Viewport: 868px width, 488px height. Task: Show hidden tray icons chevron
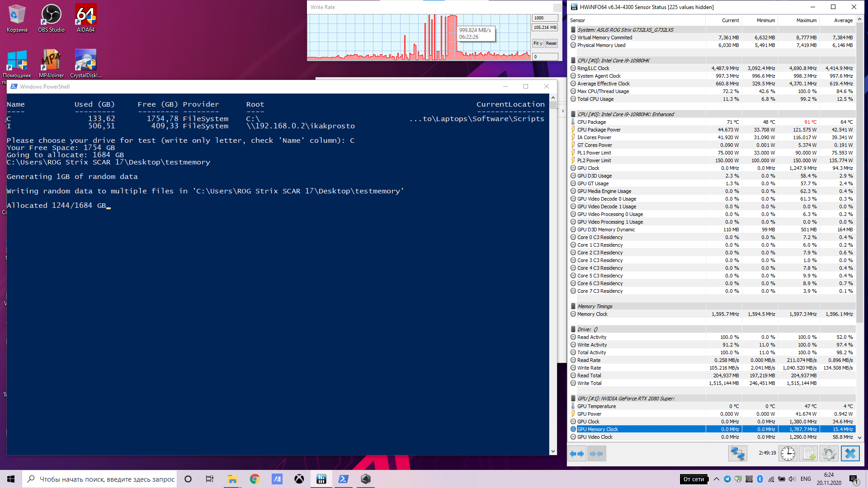click(x=717, y=479)
